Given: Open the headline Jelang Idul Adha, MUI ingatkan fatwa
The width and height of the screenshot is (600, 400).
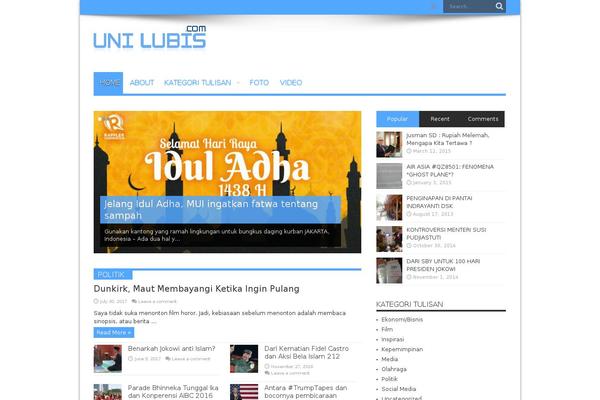Looking at the screenshot, I should pos(211,210).
